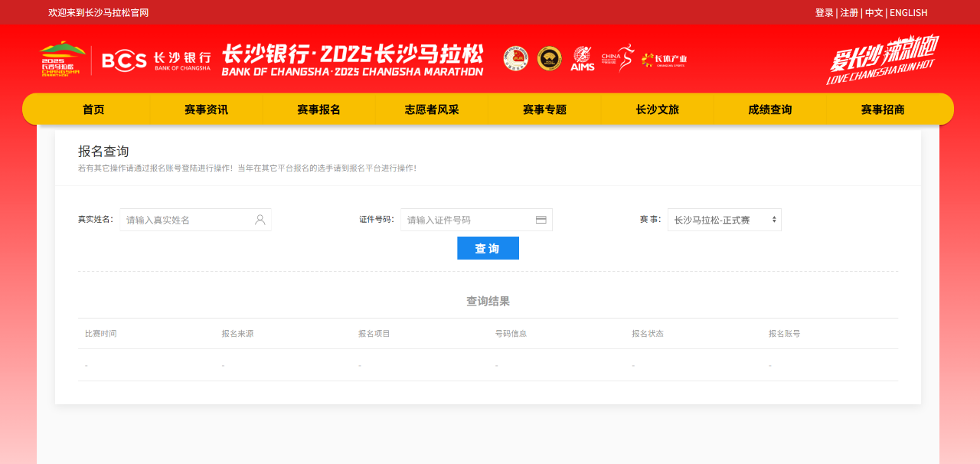
Task: Click the ID card icon in 证件号码 field
Action: tap(541, 220)
